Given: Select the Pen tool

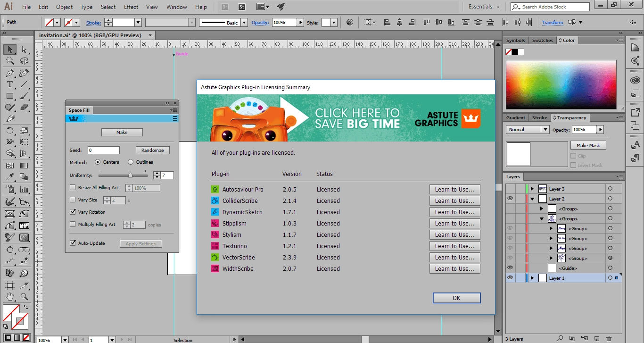Looking at the screenshot, I should [x=10, y=73].
